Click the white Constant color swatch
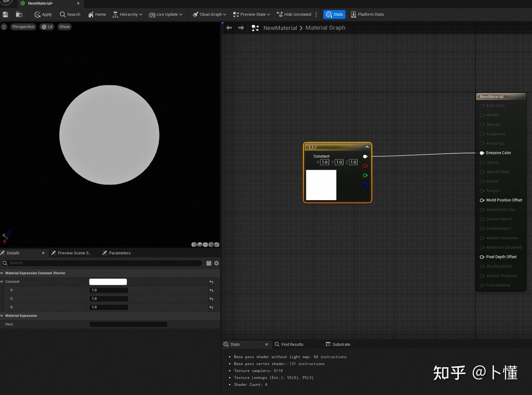Viewport: 532px width, 395px height. [108, 282]
